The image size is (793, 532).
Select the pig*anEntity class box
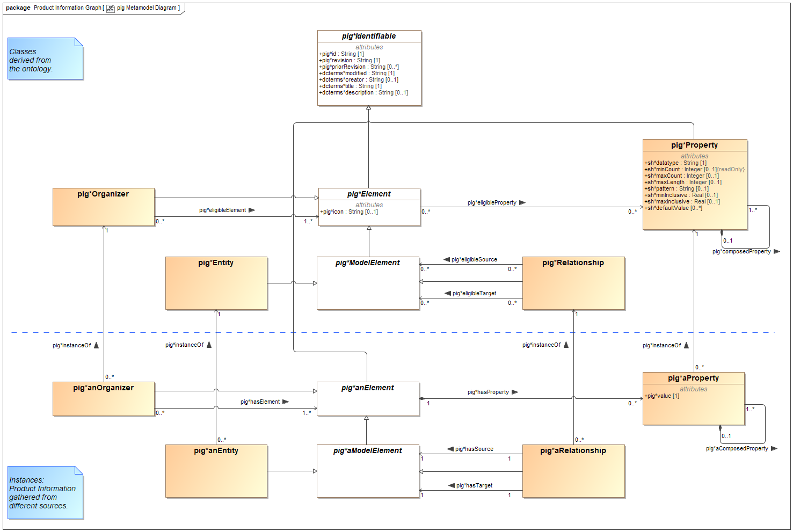(216, 471)
